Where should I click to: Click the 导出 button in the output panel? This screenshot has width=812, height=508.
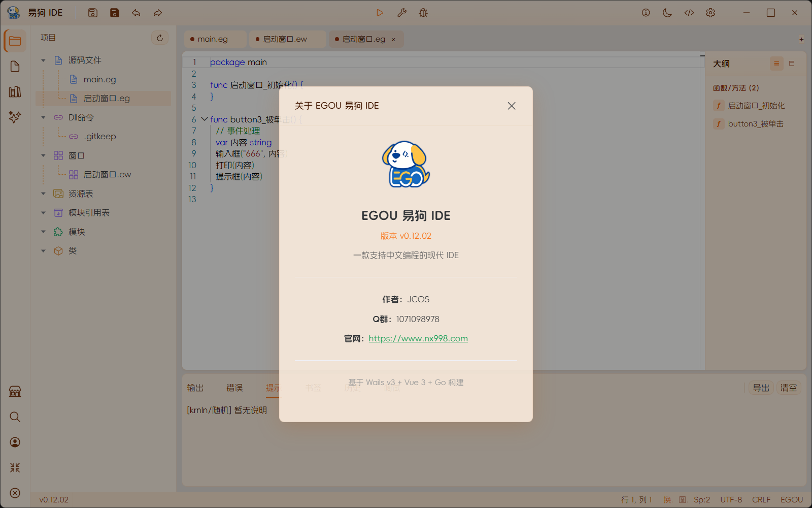[761, 388]
